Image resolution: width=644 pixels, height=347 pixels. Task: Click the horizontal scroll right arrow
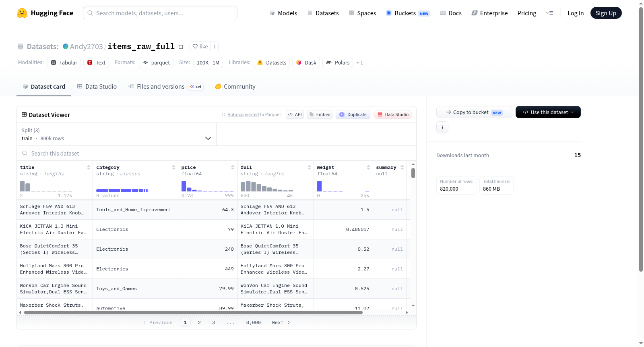pos(407,312)
